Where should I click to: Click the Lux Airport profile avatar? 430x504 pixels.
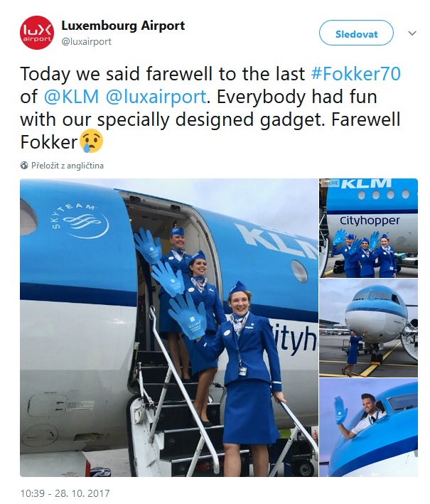(x=37, y=33)
